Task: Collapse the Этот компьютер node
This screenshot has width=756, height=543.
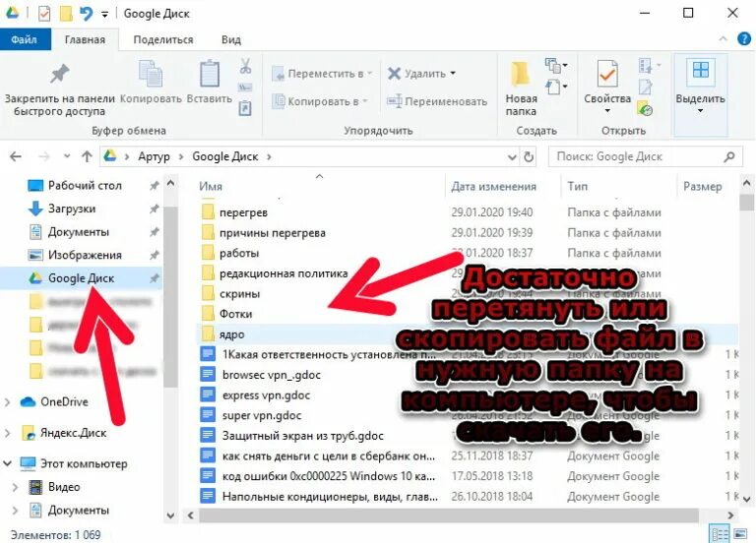Action: 7,463
